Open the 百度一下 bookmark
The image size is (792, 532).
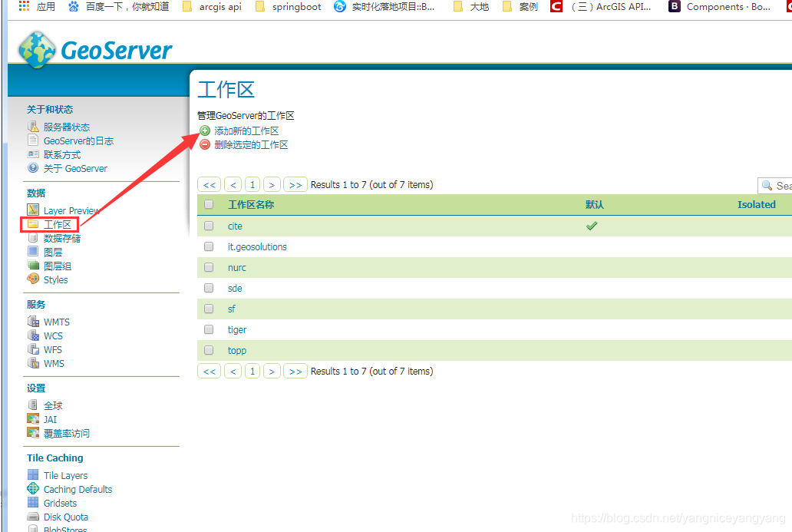point(119,7)
